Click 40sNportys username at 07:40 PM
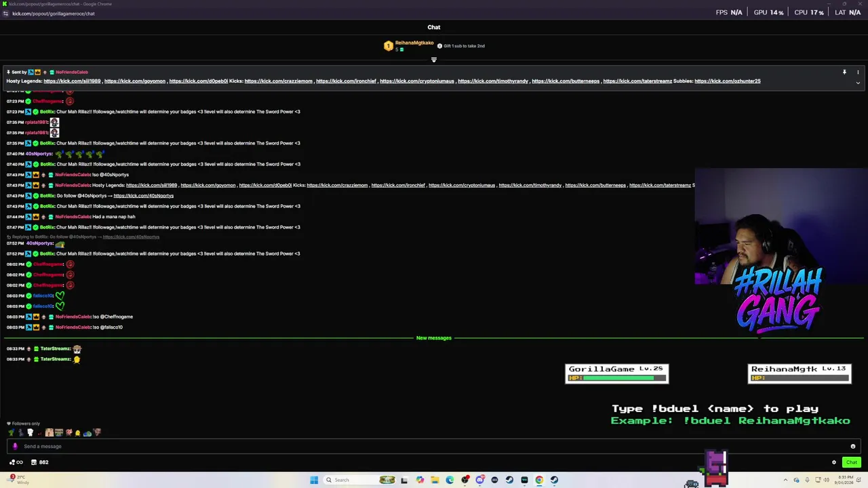The height and width of the screenshot is (488, 868). pos(39,154)
